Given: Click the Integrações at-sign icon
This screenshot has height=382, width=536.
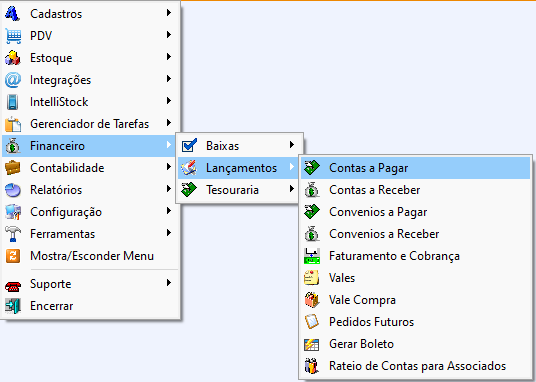Looking at the screenshot, I should click(13, 80).
